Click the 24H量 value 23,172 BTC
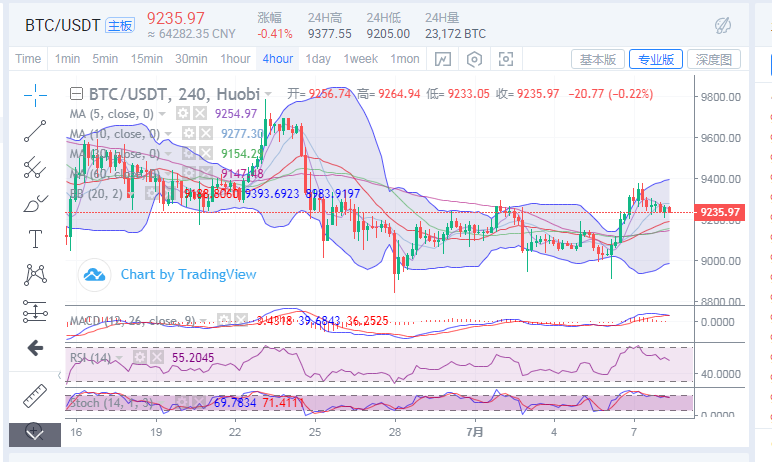The image size is (772, 462). pos(455,34)
